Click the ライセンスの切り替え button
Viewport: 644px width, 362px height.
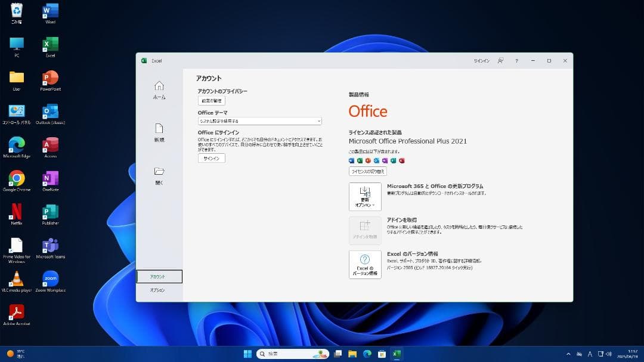point(369,171)
